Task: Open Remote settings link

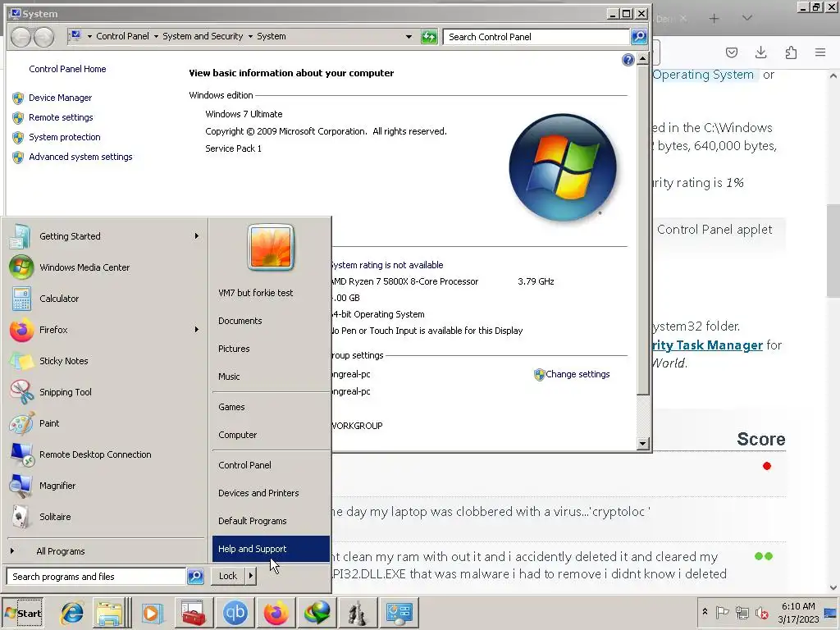Action: [61, 117]
